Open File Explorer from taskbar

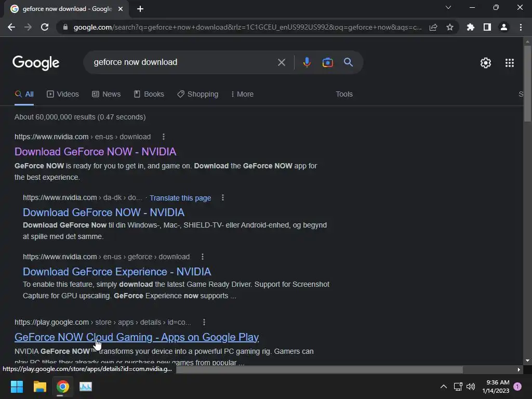coord(39,387)
